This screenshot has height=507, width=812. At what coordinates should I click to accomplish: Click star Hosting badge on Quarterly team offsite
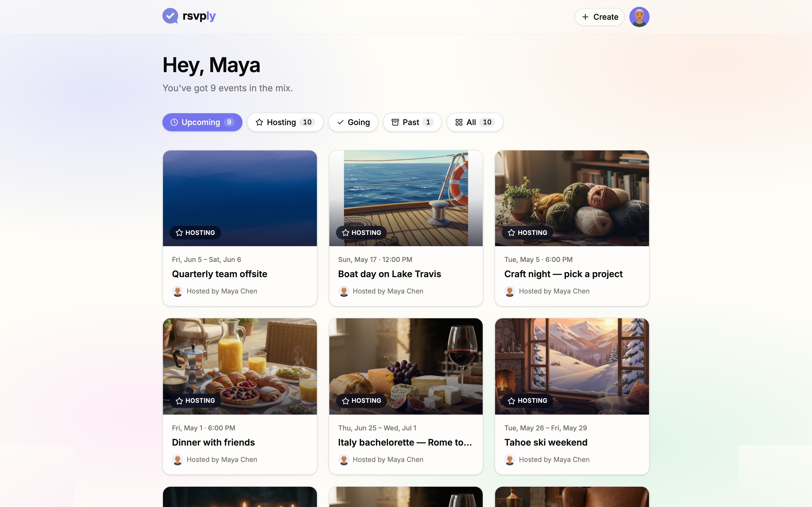(195, 232)
